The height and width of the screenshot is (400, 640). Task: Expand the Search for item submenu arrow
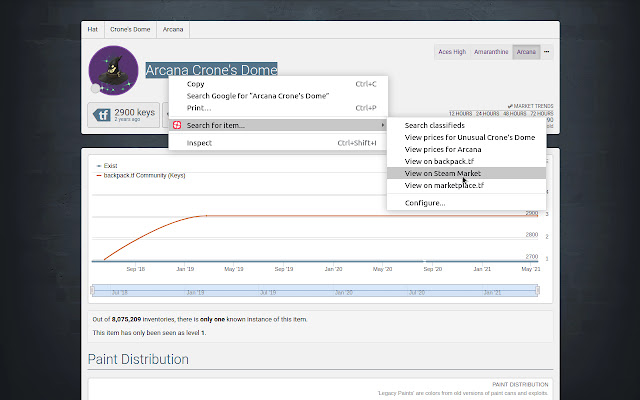(382, 125)
